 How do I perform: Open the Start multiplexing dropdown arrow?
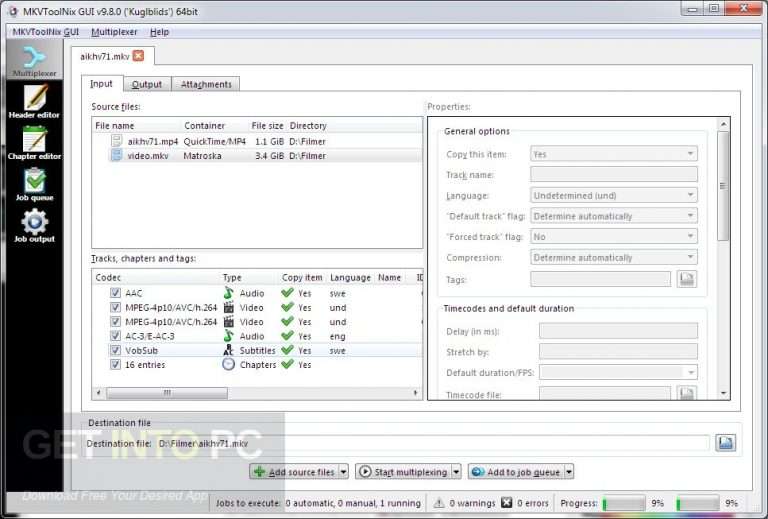(456, 472)
